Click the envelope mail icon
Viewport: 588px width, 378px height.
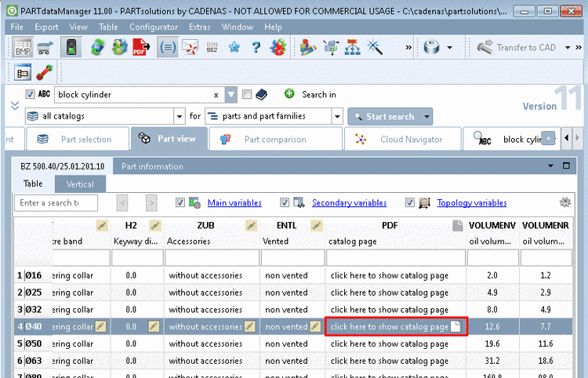(191, 48)
